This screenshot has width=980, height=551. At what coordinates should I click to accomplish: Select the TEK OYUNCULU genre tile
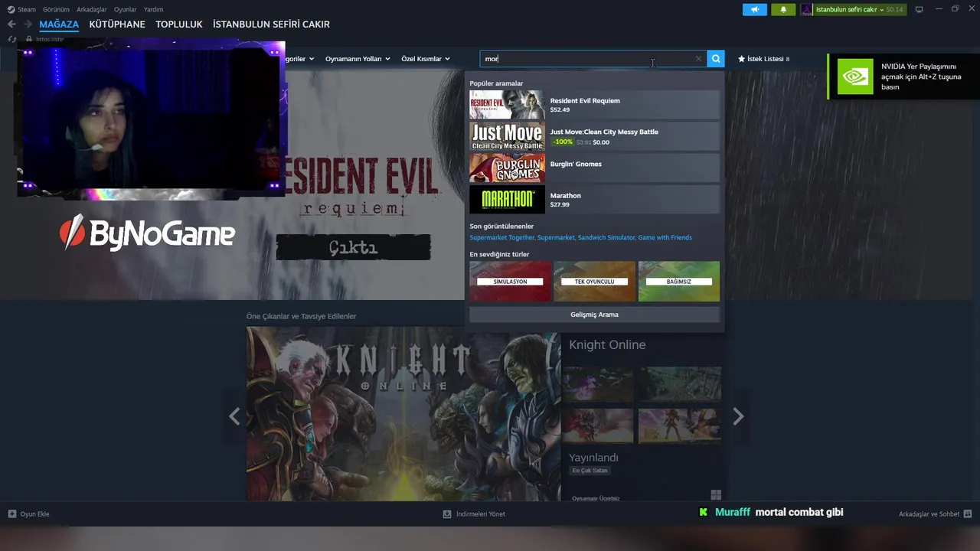point(594,281)
